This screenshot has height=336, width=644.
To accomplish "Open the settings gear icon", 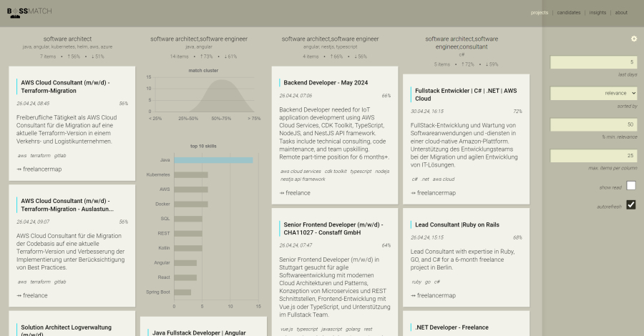I will tap(633, 39).
